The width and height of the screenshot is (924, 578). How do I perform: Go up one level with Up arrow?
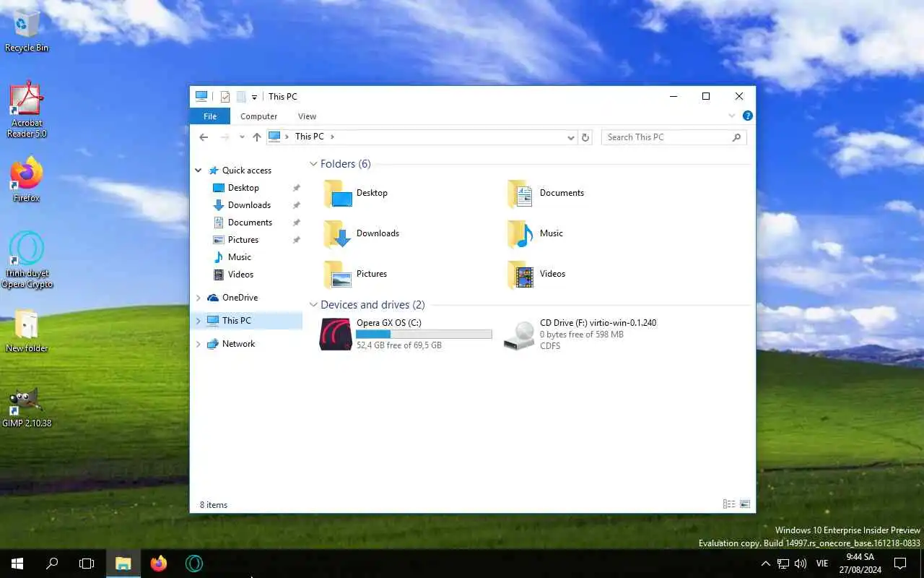point(256,137)
